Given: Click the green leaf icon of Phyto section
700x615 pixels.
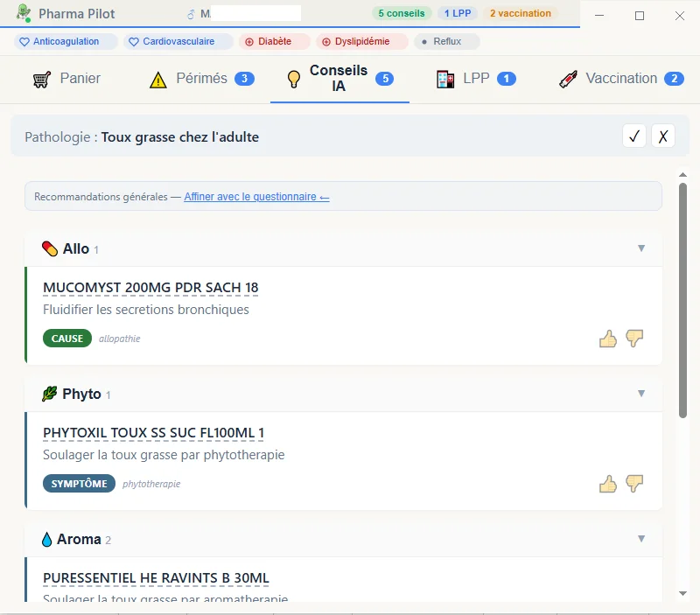Looking at the screenshot, I should [49, 394].
